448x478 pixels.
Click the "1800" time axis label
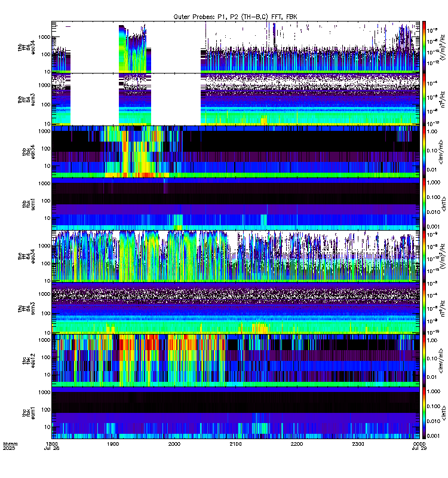pyautogui.click(x=52, y=444)
